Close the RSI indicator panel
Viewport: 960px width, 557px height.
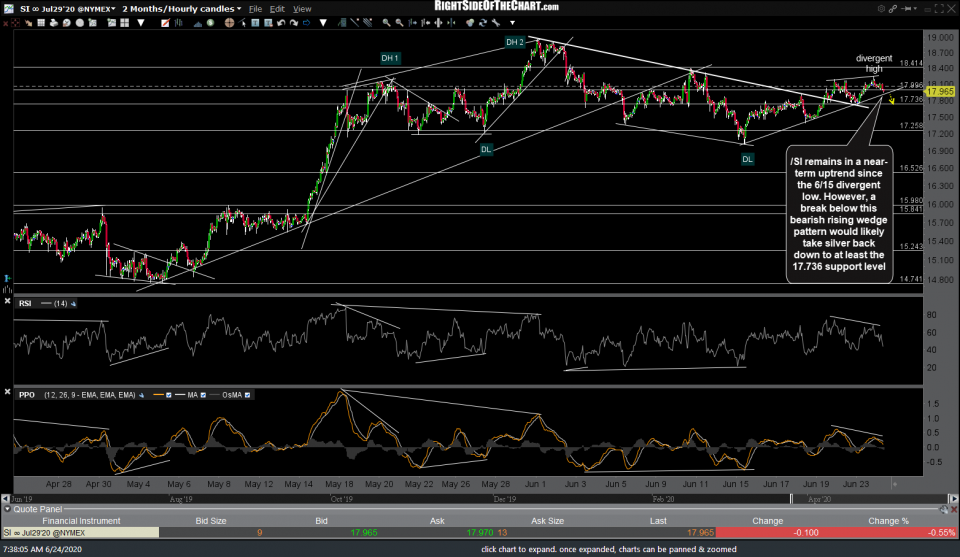[8, 302]
